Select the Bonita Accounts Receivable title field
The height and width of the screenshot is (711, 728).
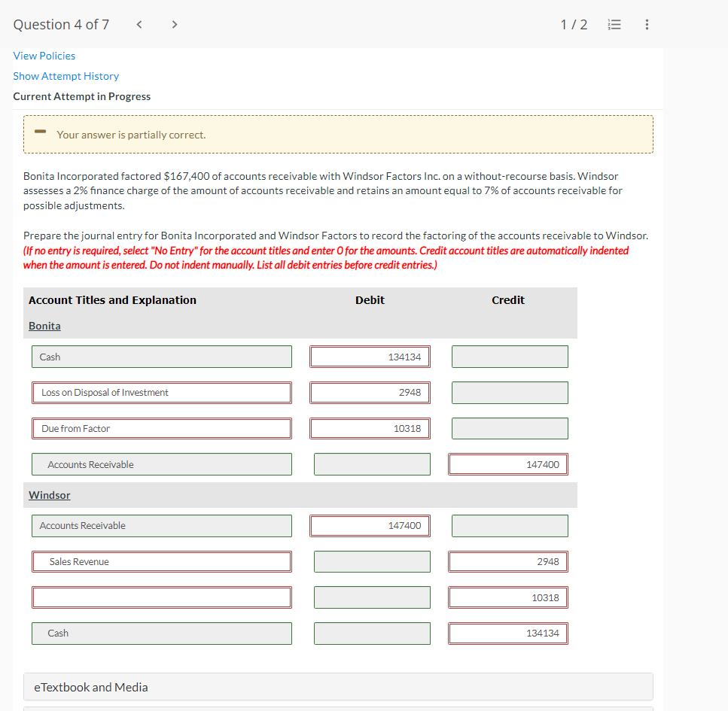[162, 464]
